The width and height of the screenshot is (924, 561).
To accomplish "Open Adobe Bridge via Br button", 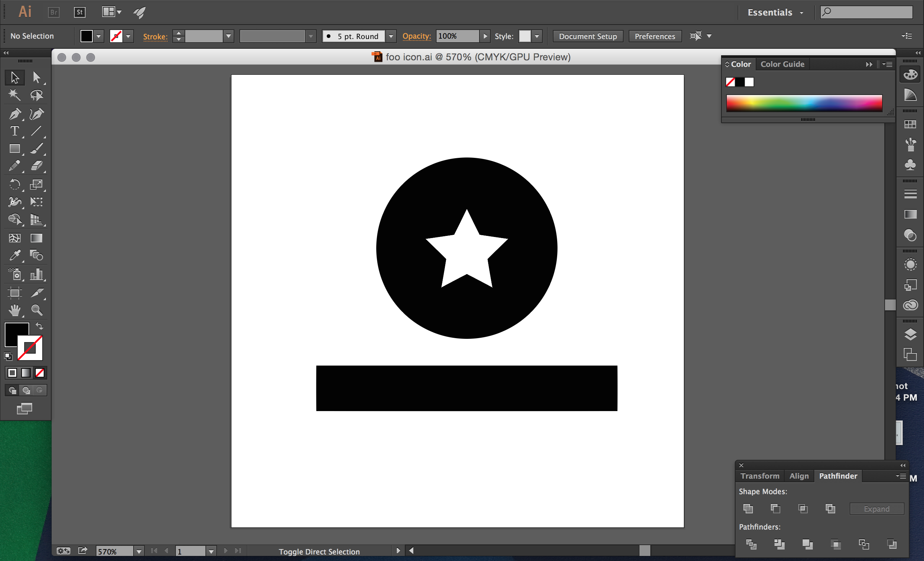I will [x=54, y=12].
